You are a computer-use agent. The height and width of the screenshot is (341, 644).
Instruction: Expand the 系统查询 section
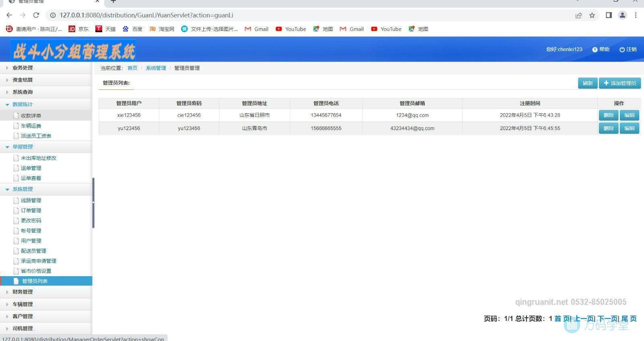click(x=46, y=92)
